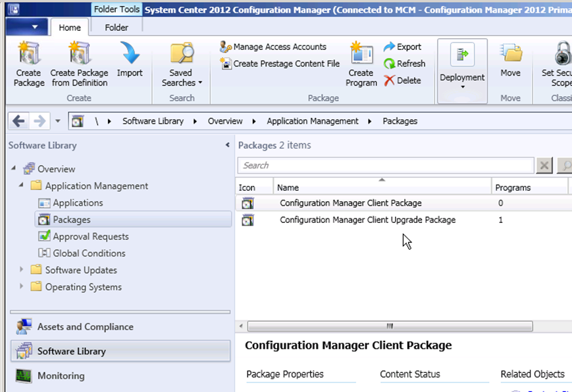
Task: Open the Monitoring workspace
Action: (120, 376)
